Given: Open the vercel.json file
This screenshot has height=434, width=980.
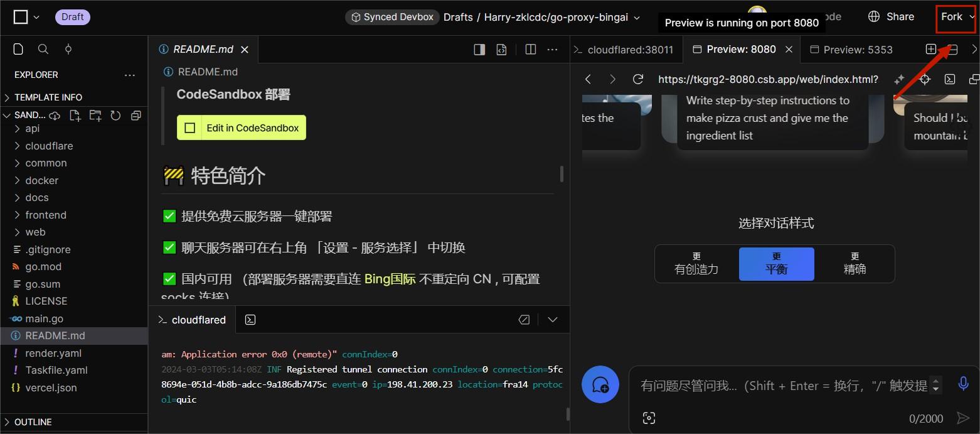Looking at the screenshot, I should (74, 388).
